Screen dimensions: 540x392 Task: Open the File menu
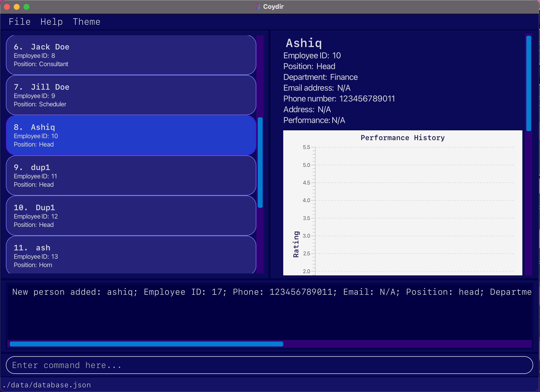(x=20, y=22)
